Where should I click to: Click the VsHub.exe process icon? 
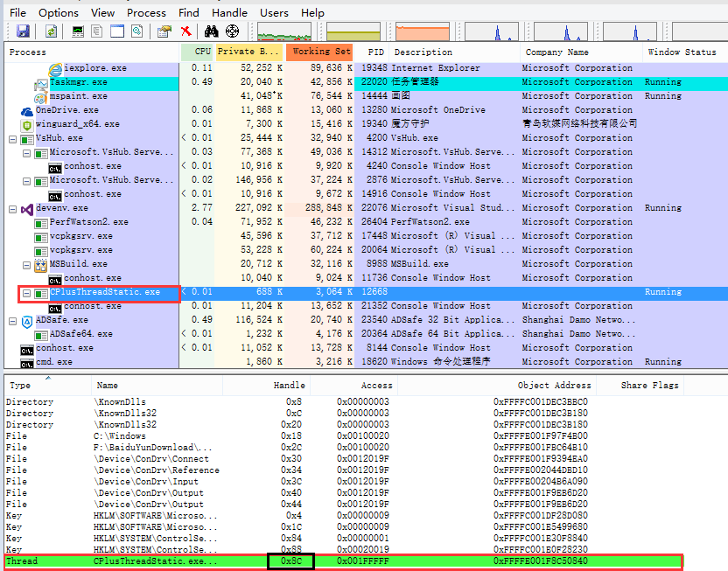click(x=27, y=139)
